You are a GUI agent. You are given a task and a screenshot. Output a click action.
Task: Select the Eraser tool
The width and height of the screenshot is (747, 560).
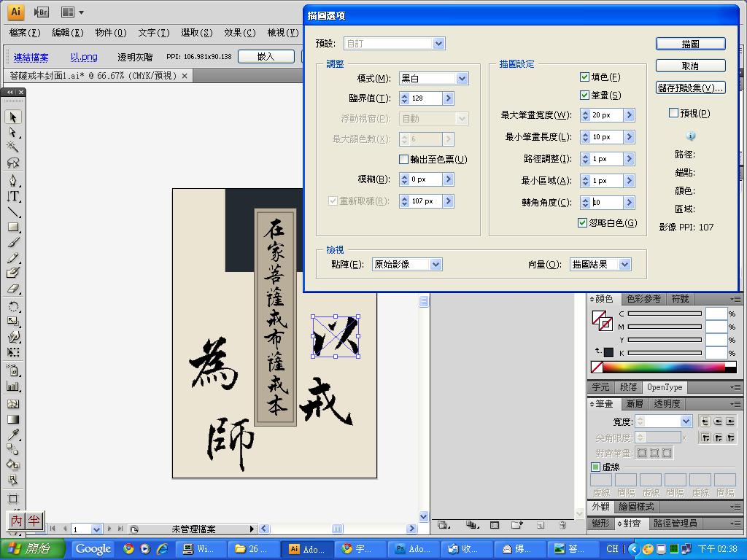tap(13, 289)
